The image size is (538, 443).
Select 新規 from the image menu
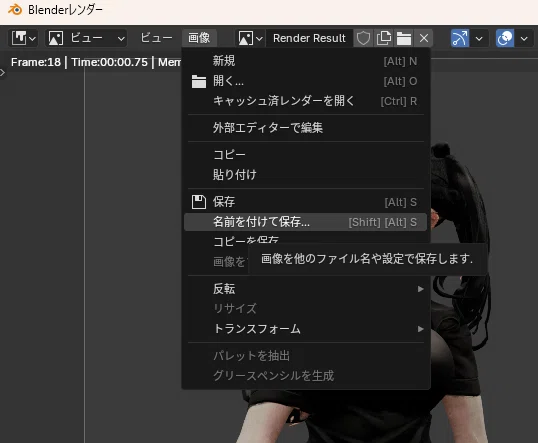[x=305, y=61]
